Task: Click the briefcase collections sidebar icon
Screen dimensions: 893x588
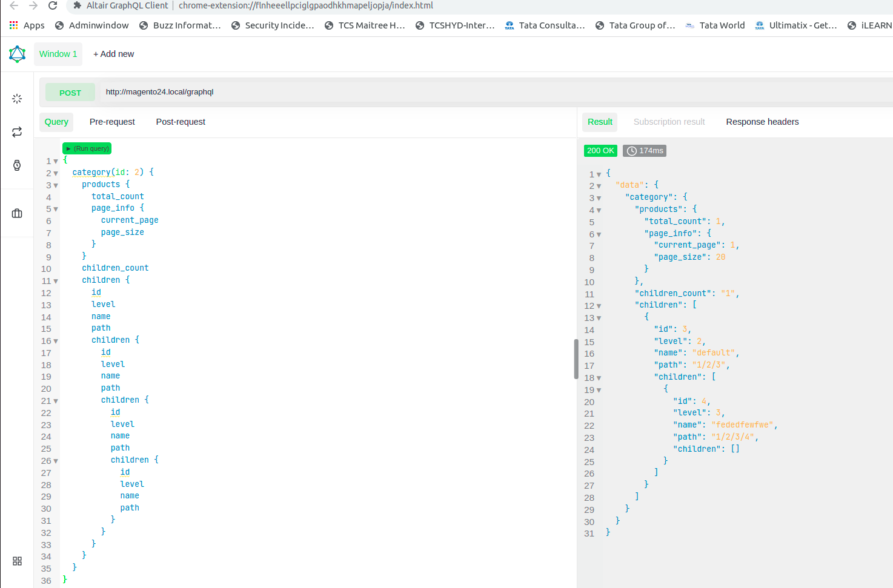Action: coord(17,213)
